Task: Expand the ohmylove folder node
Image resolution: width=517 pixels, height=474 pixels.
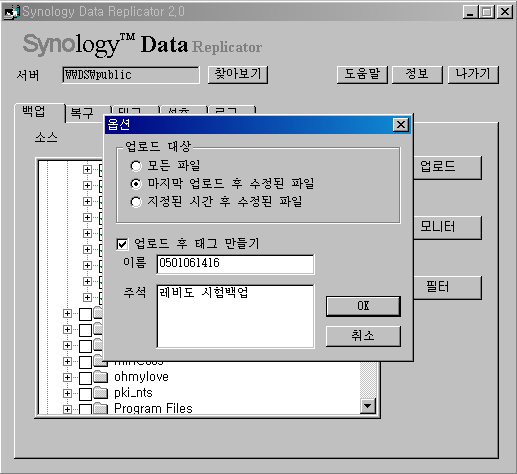Action: tap(67, 377)
